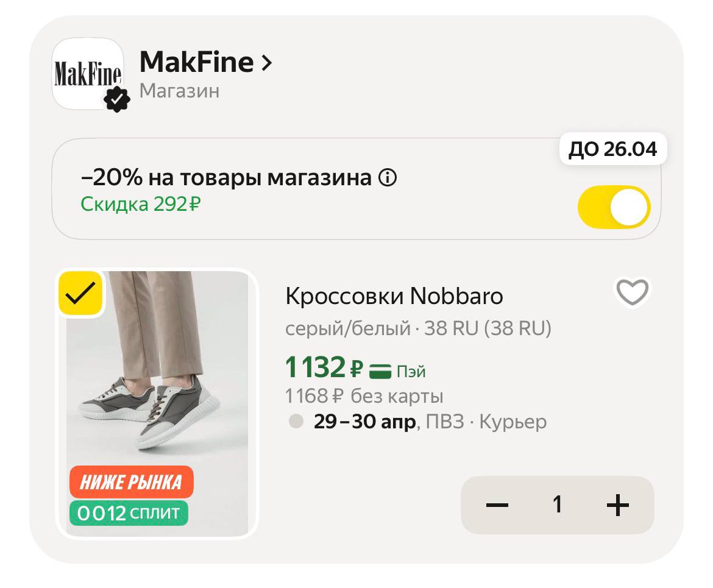Image resolution: width=713 pixels, height=588 pixels.
Task: Open info about the −20% store discount
Action: coord(388,179)
